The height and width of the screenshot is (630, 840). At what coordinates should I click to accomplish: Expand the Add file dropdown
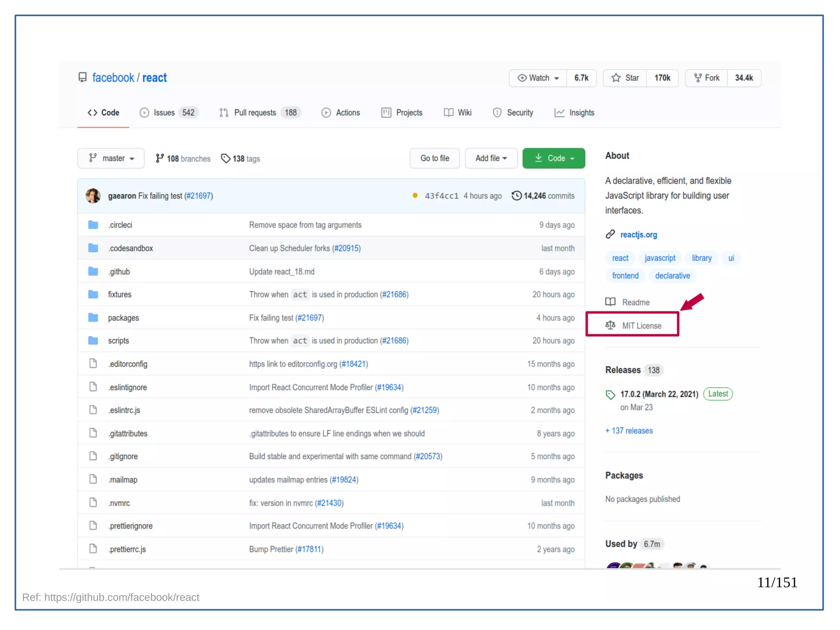(x=491, y=158)
